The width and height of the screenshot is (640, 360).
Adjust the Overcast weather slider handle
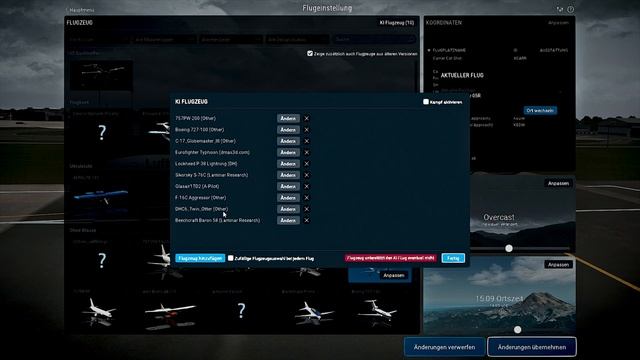point(509,248)
